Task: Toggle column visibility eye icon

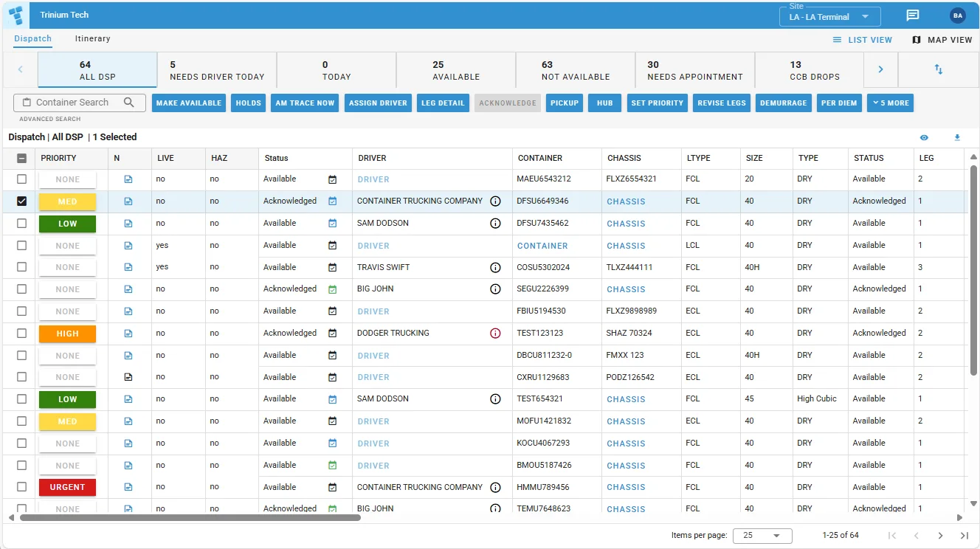Action: coord(924,137)
